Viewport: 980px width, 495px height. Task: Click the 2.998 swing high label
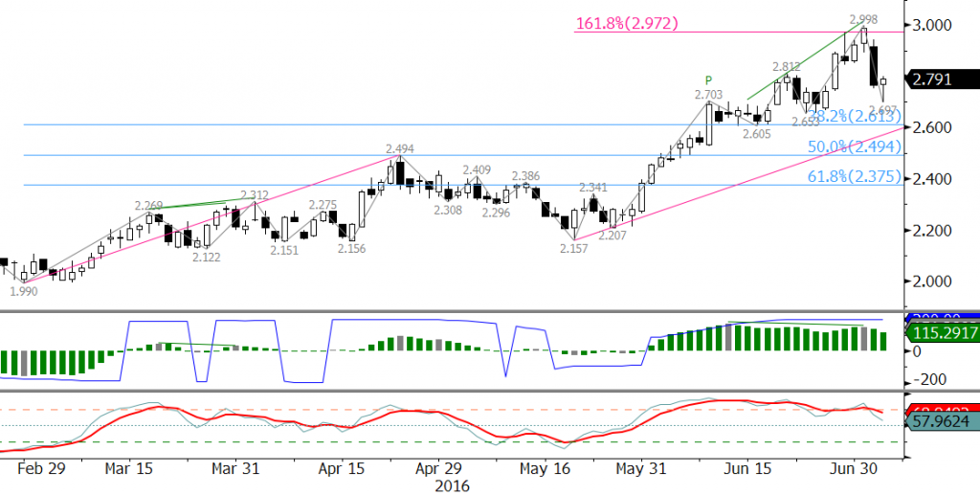pyautogui.click(x=865, y=18)
